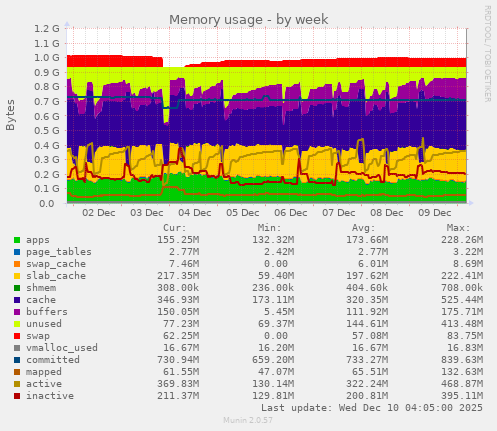This screenshot has height=431, width=497.
Task: Click inactive max value 395.11M
Action: 462,396
